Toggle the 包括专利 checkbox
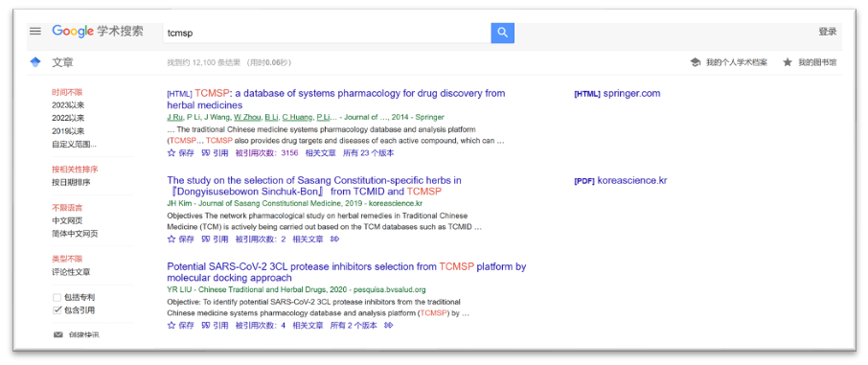 [x=57, y=297]
